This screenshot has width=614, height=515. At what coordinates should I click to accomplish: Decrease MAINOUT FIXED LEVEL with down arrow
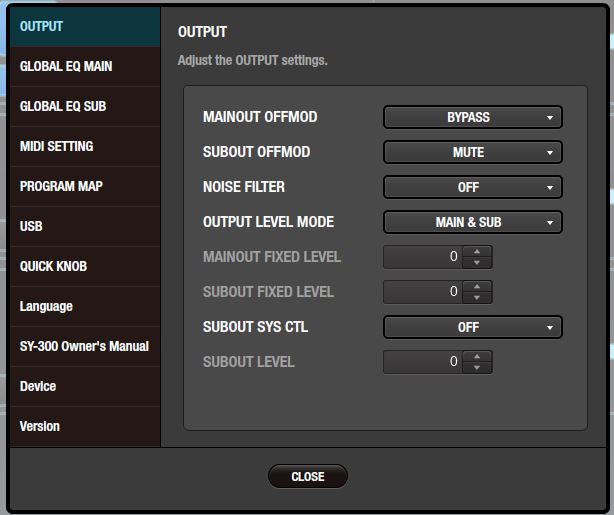pyautogui.click(x=477, y=262)
